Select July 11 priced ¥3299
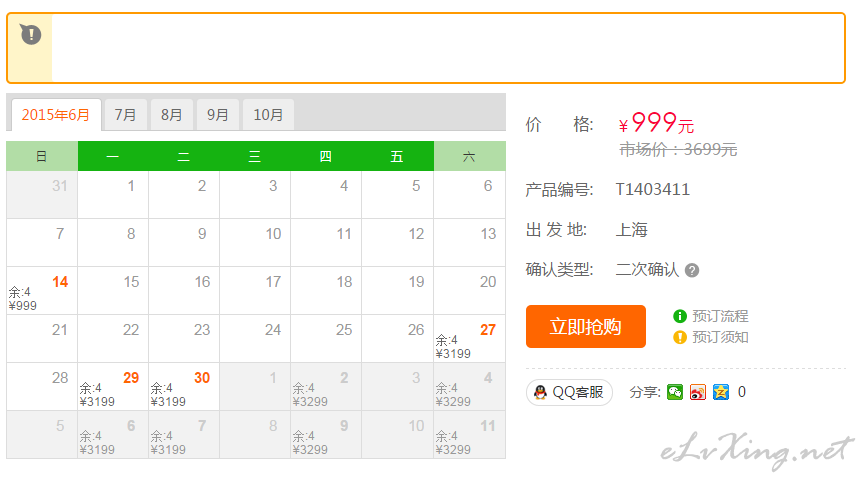 pos(469,435)
